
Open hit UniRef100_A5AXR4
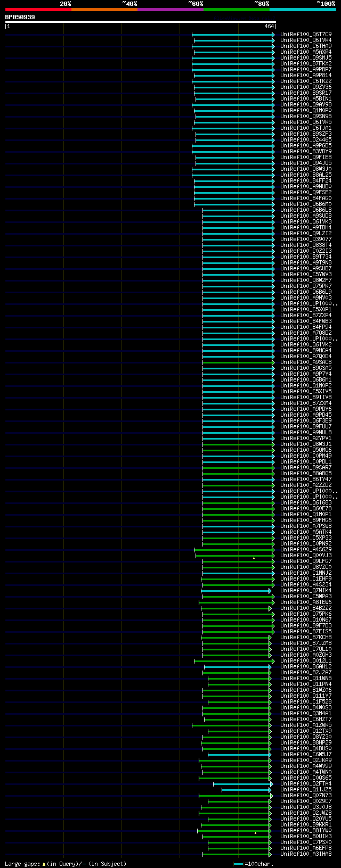pyautogui.click(x=306, y=52)
